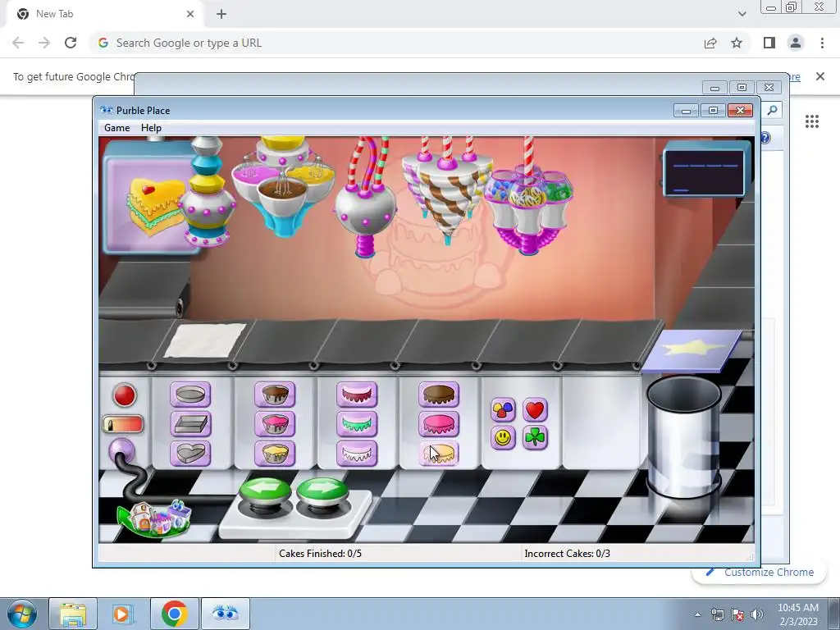This screenshot has width=840, height=630.
Task: Apply the chocolate brown top frosting
Action: click(x=439, y=395)
